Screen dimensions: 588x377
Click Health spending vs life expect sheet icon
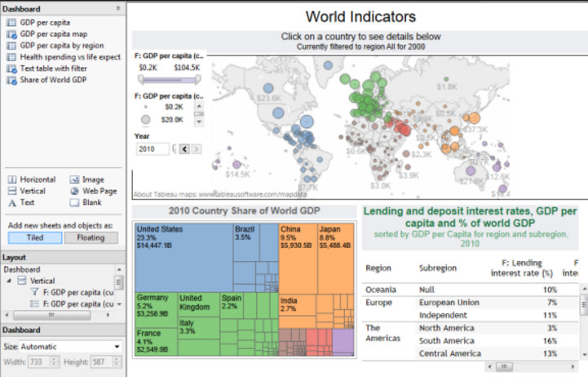coord(11,57)
